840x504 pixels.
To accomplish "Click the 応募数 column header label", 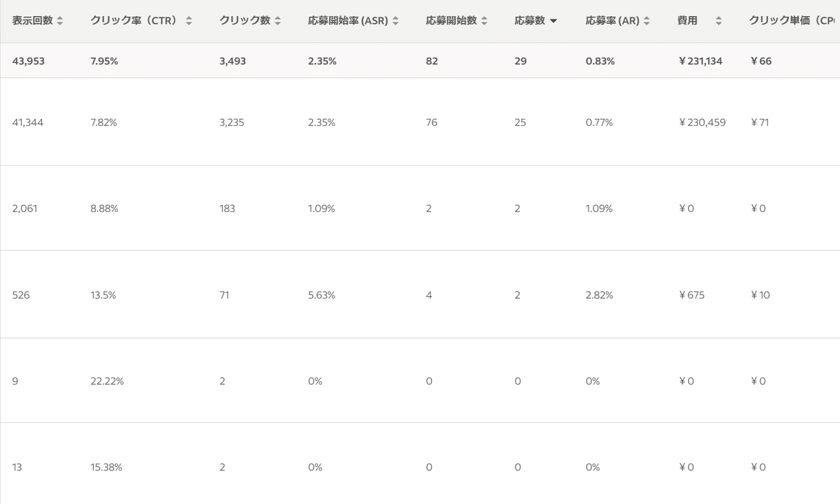I will coord(529,21).
